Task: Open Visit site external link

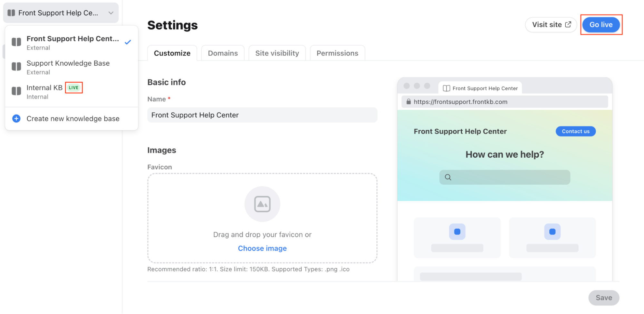Action: [x=551, y=25]
